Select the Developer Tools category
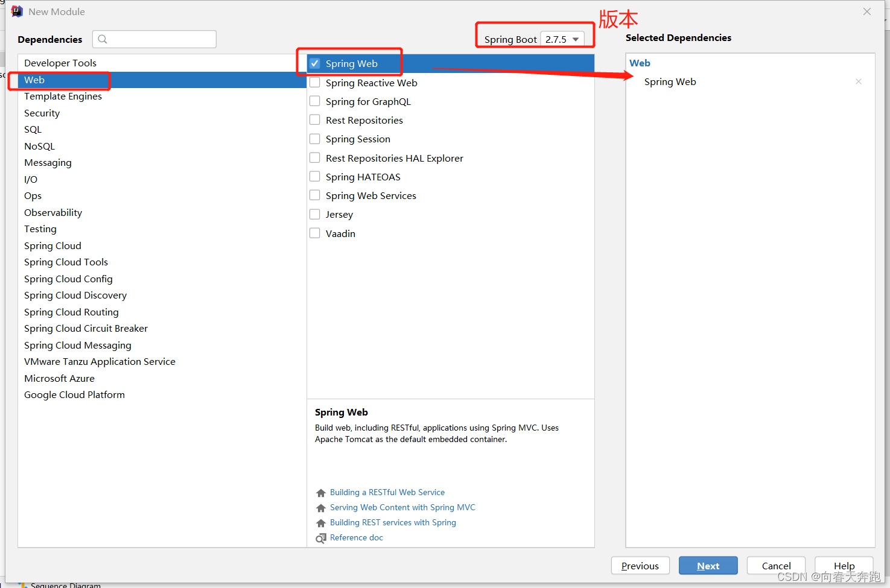 click(x=162, y=63)
